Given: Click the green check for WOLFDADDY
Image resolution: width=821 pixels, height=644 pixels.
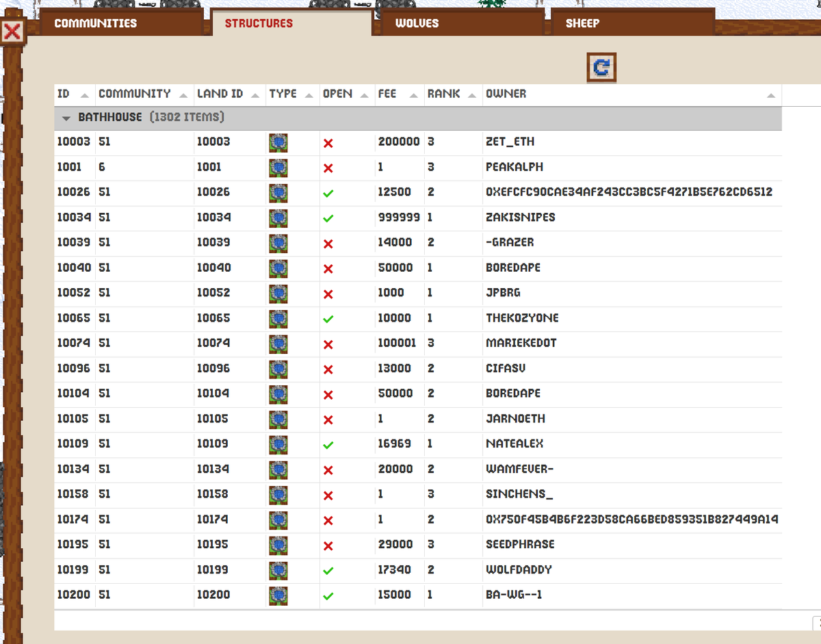Looking at the screenshot, I should click(x=328, y=571).
